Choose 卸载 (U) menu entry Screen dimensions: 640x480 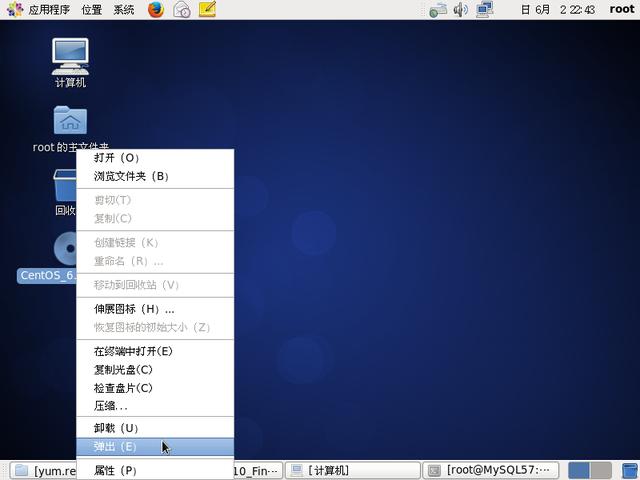155,428
